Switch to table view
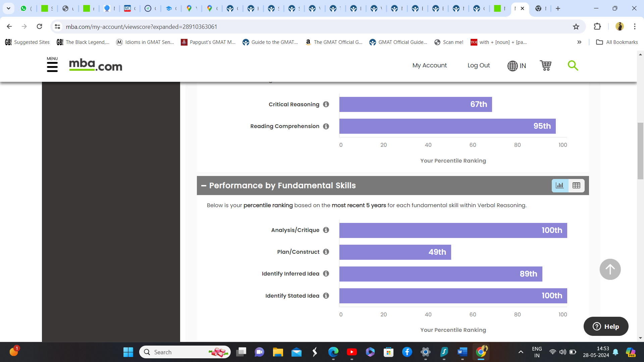This screenshot has width=644, height=362. click(576, 185)
